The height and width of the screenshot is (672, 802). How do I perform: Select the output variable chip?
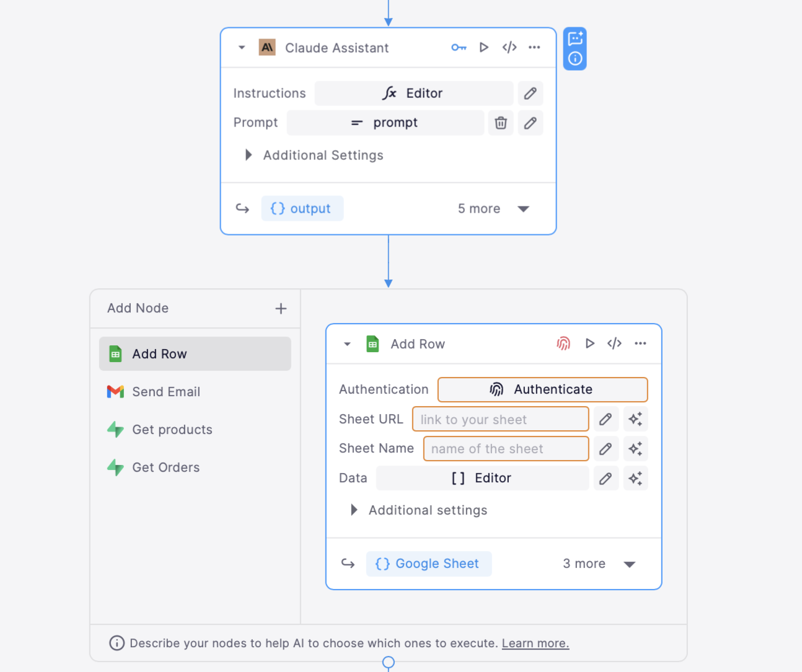coord(302,208)
